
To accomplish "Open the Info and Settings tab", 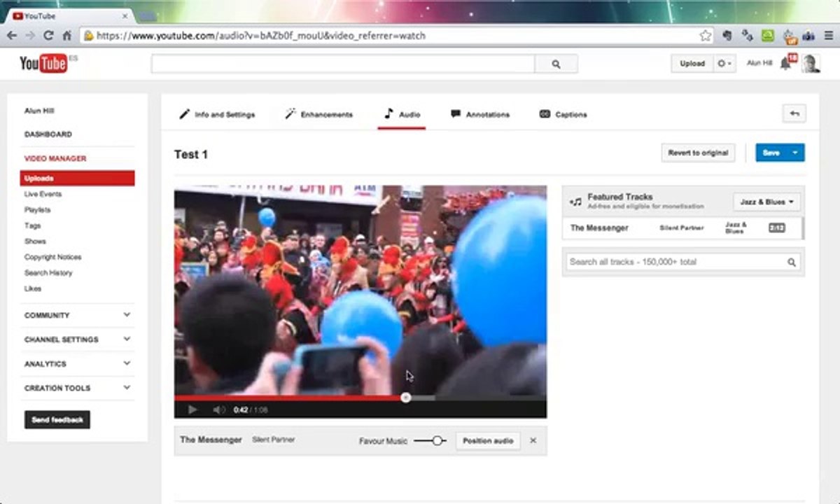I will click(217, 114).
